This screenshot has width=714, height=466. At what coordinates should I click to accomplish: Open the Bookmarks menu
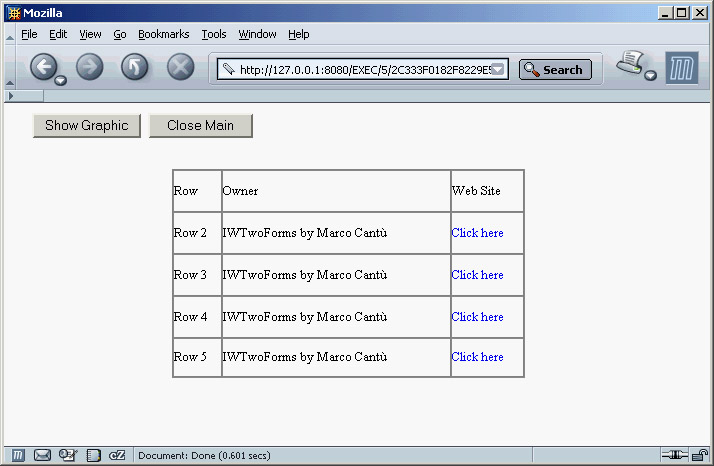click(163, 34)
